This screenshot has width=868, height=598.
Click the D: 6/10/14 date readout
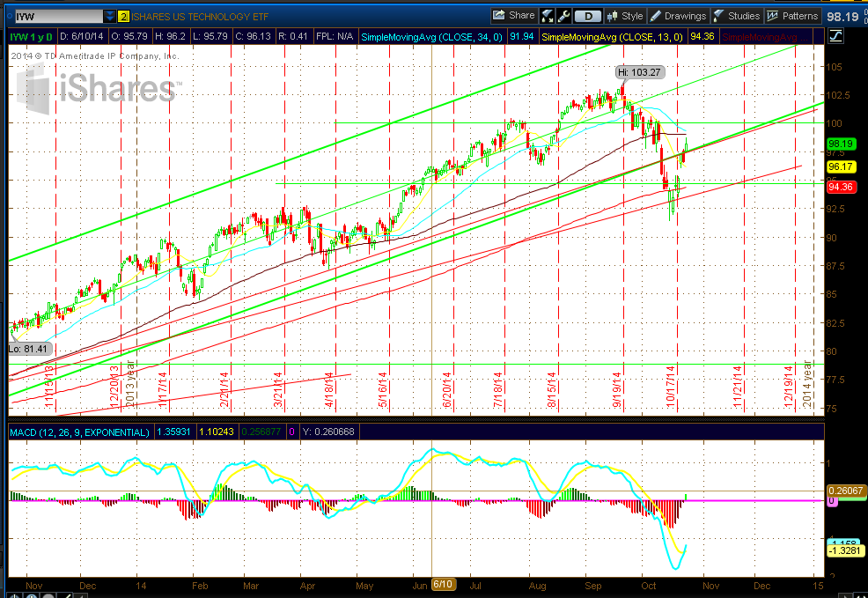[x=81, y=36]
